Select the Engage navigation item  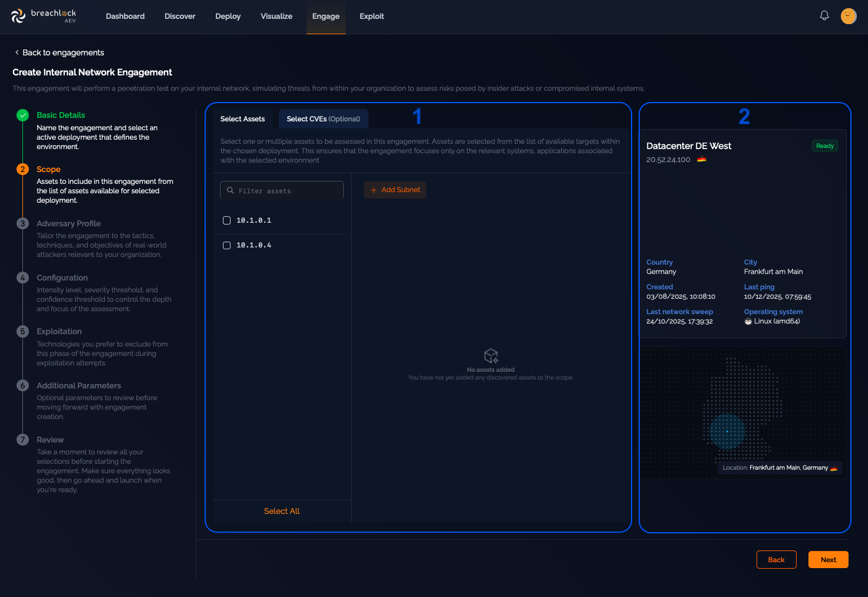pos(325,16)
